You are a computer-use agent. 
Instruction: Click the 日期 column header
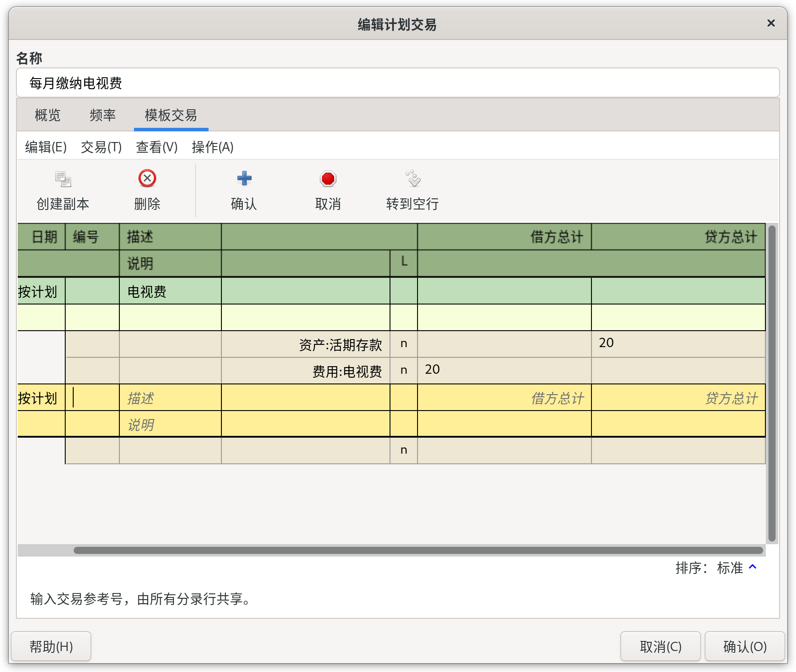pyautogui.click(x=41, y=237)
